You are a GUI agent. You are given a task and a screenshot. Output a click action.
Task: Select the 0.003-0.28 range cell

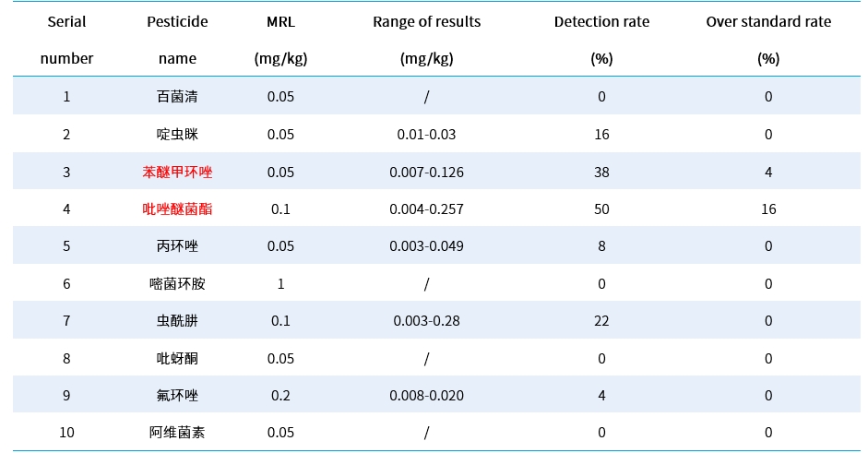point(426,321)
